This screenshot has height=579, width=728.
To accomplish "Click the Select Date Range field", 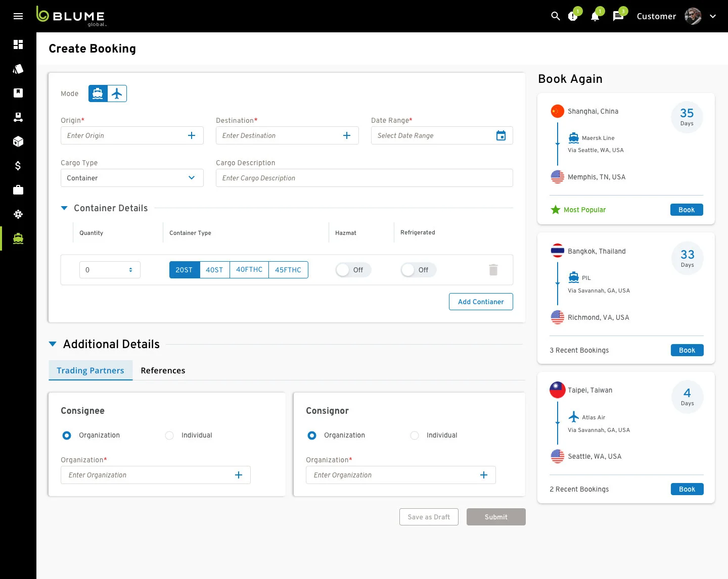I will click(x=442, y=135).
